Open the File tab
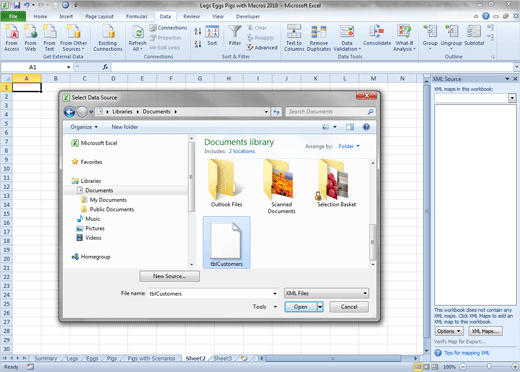The height and width of the screenshot is (372, 520). [x=13, y=16]
